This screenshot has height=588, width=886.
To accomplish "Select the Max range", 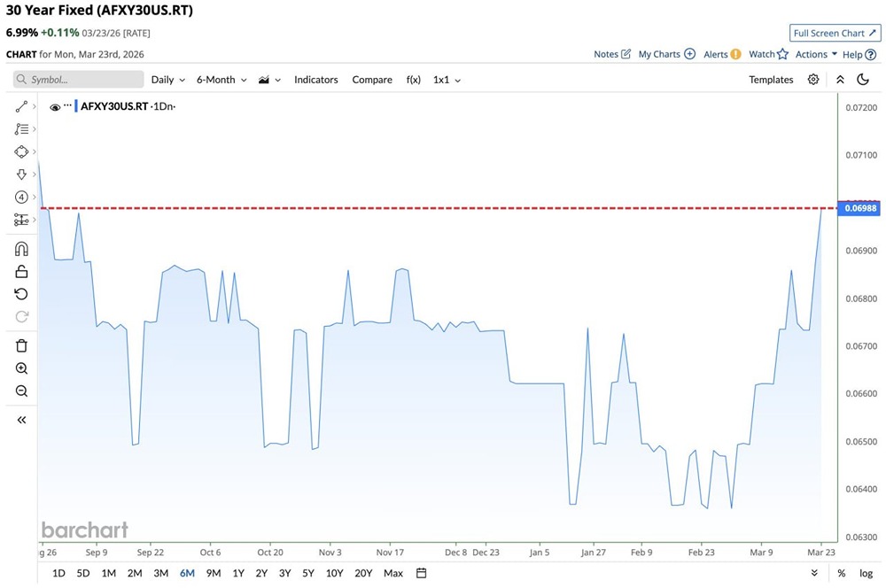I will pyautogui.click(x=393, y=573).
